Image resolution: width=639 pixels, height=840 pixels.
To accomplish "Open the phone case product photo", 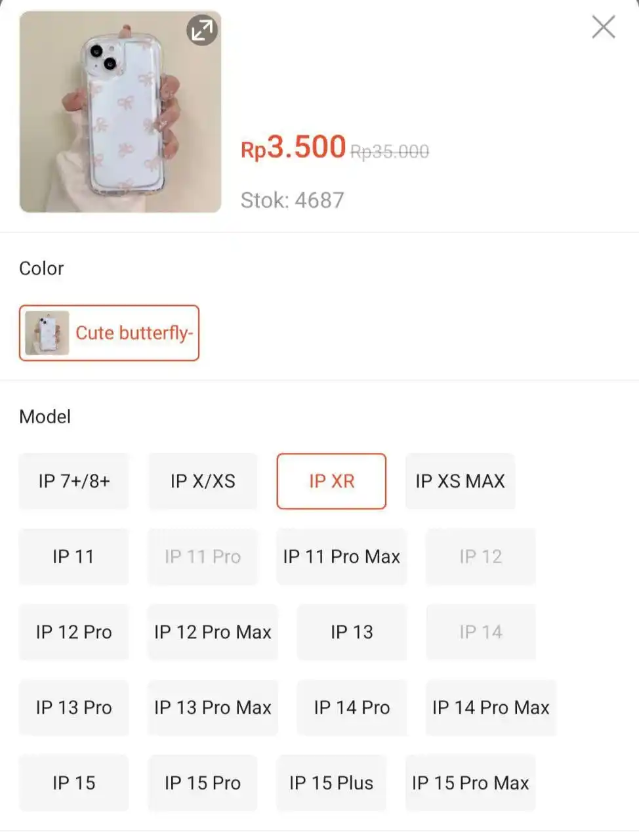I will (120, 112).
